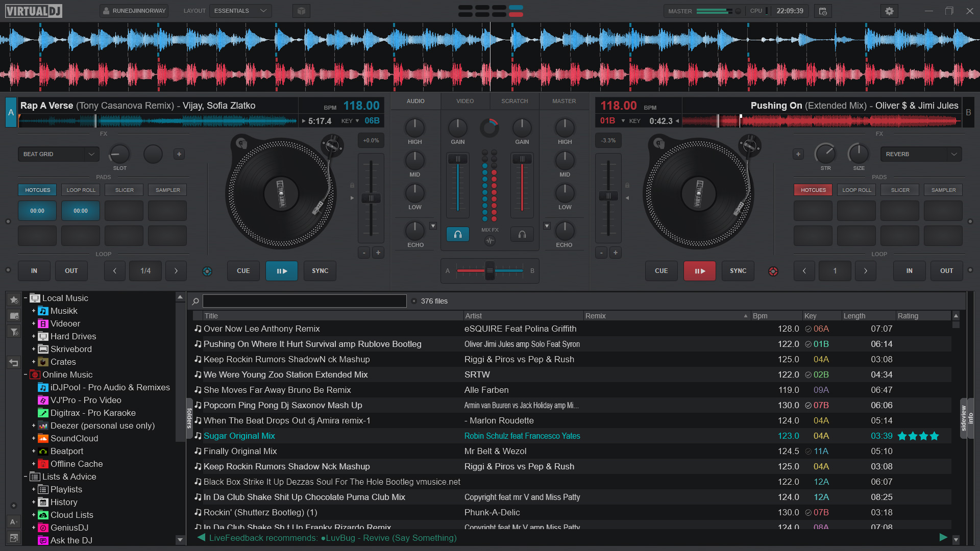Click the SLICER pad mode on Deck A
Viewport: 980px width, 551px height.
coord(125,190)
